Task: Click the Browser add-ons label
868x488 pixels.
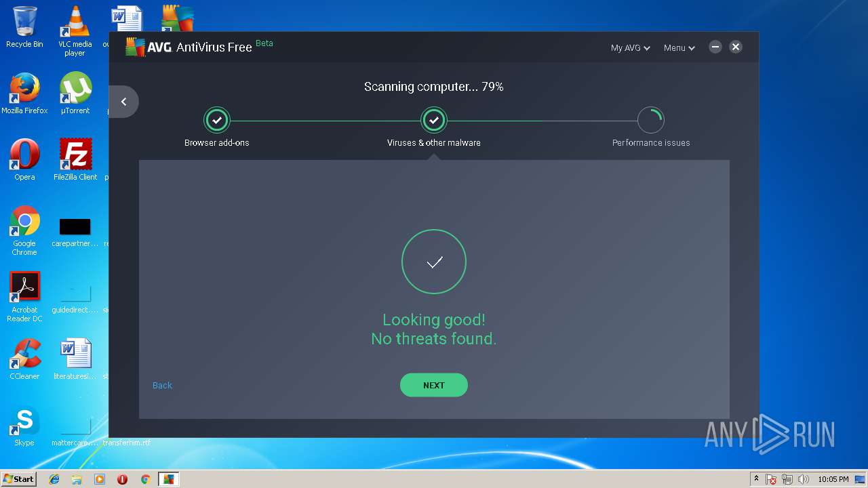Action: (217, 143)
